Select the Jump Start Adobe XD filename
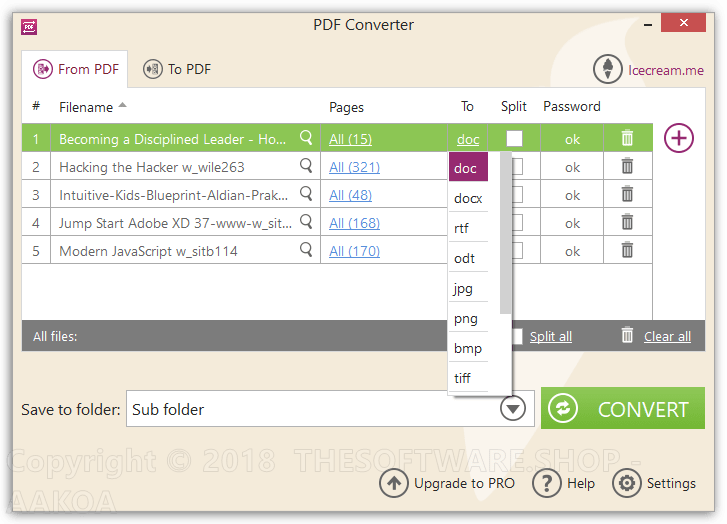The image size is (727, 524). click(x=175, y=223)
